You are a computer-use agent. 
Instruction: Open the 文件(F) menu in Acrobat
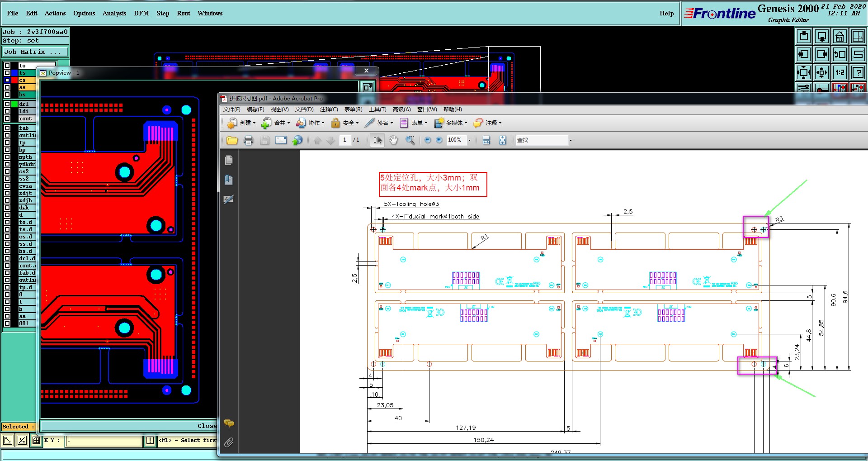(231, 109)
